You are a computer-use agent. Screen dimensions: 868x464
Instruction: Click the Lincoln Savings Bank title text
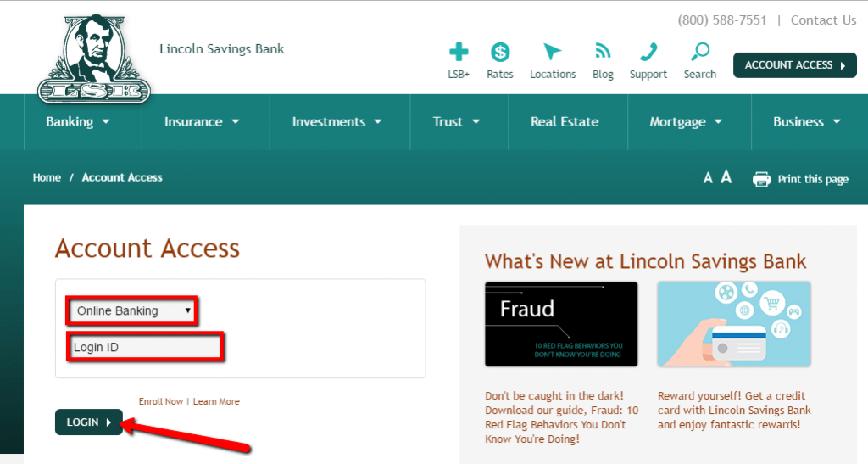(x=222, y=48)
